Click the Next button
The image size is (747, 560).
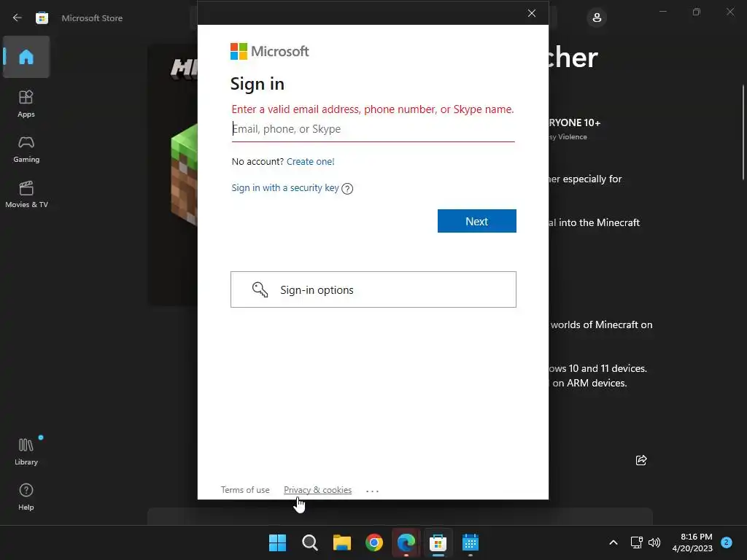pyautogui.click(x=477, y=221)
